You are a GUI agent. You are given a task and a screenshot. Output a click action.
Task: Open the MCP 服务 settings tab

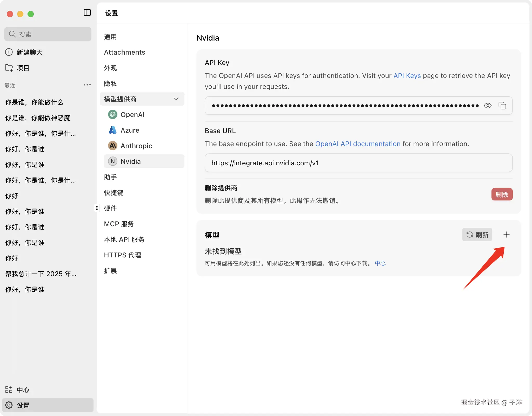(x=119, y=224)
